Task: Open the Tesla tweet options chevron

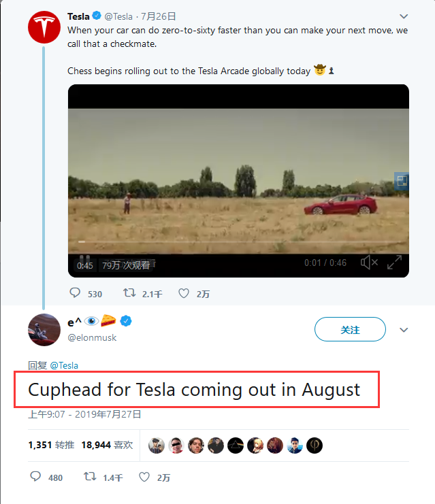Action: 404,16
